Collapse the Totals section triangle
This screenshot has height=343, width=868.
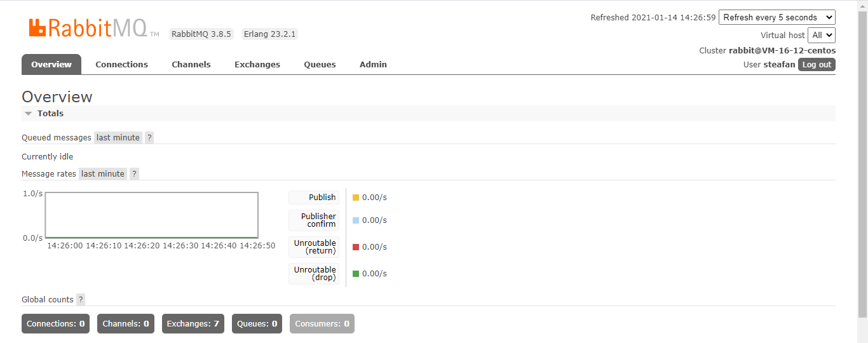[28, 114]
